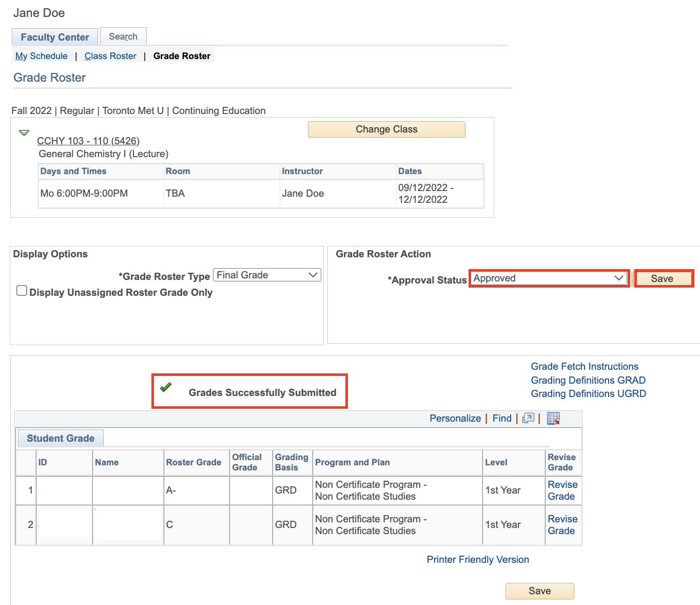The height and width of the screenshot is (605, 700).
Task: Open the Grade Roster Type dropdown
Action: click(267, 275)
